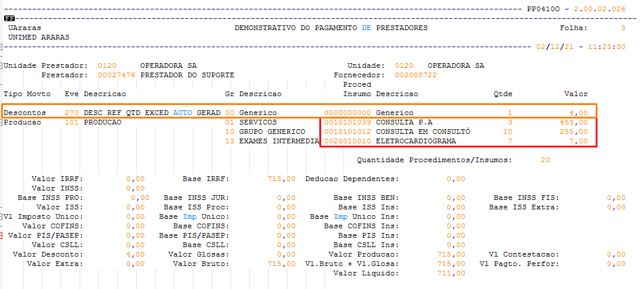Click Quantidade Procedimentos/Insumos: label
This screenshot has width=644, height=289.
pos(434,160)
